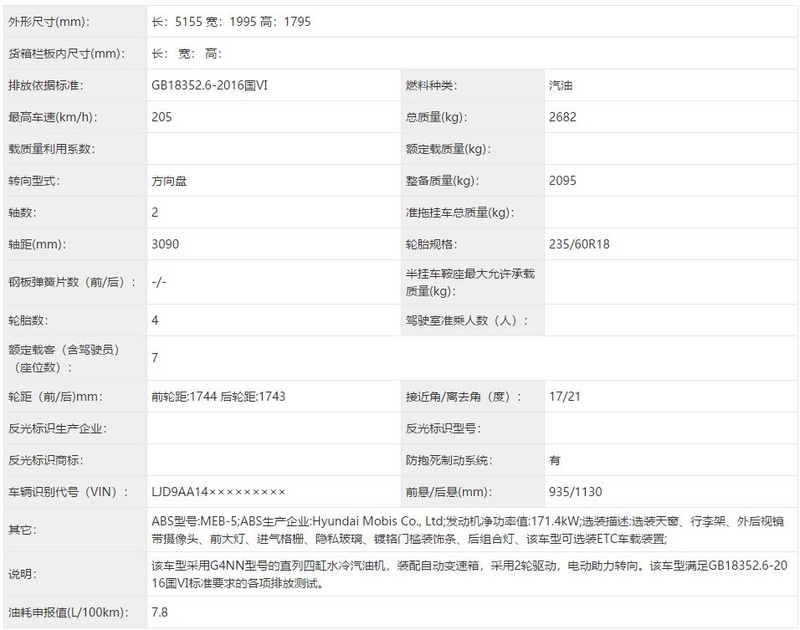The height and width of the screenshot is (630, 800).
Task: Click the 驾驶室准乘人数(人) label
Action: [x=467, y=321]
